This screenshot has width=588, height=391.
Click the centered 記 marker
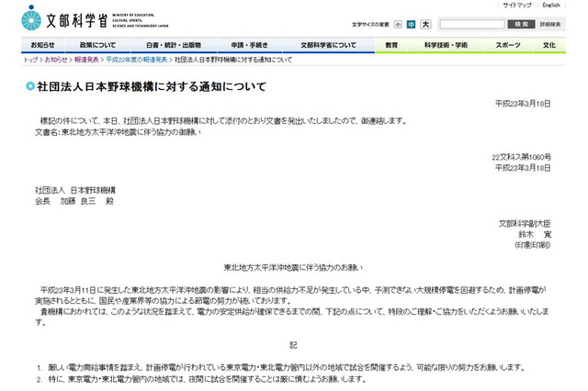pos(293,345)
